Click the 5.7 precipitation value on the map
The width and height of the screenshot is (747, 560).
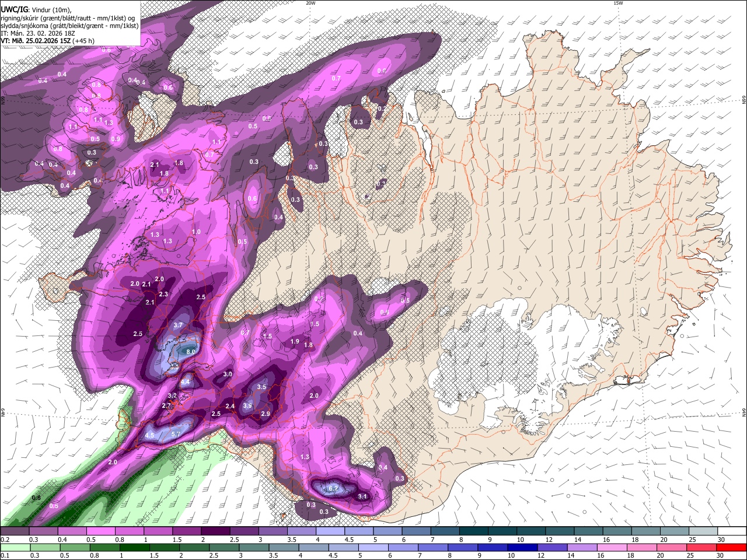[176, 434]
